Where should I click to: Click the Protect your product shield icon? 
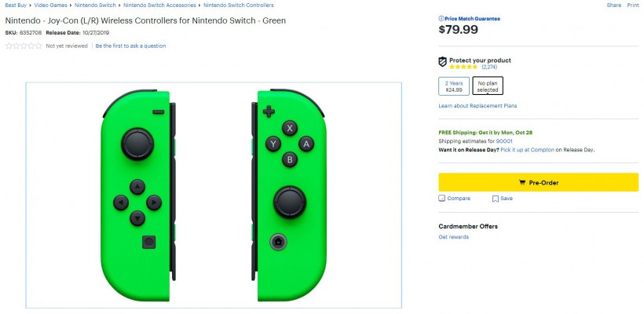[443, 62]
